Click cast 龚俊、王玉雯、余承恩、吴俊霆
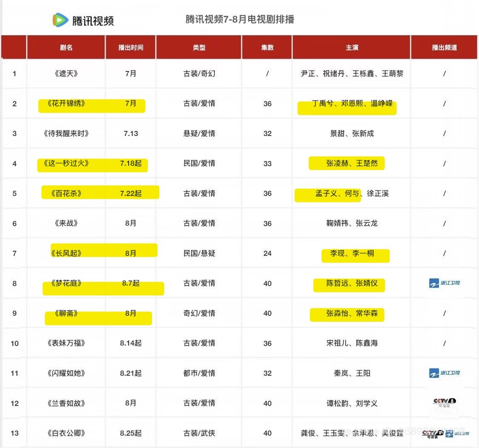479x448 pixels. coord(352,433)
